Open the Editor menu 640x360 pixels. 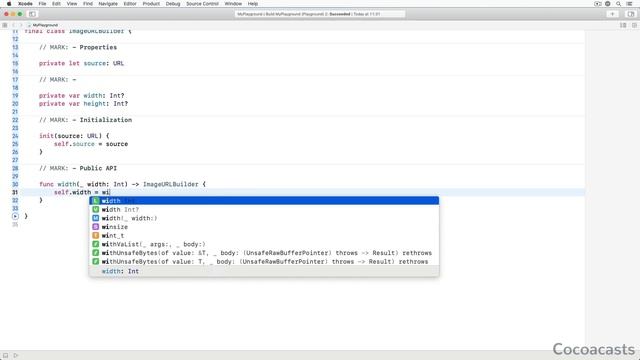tap(130, 4)
